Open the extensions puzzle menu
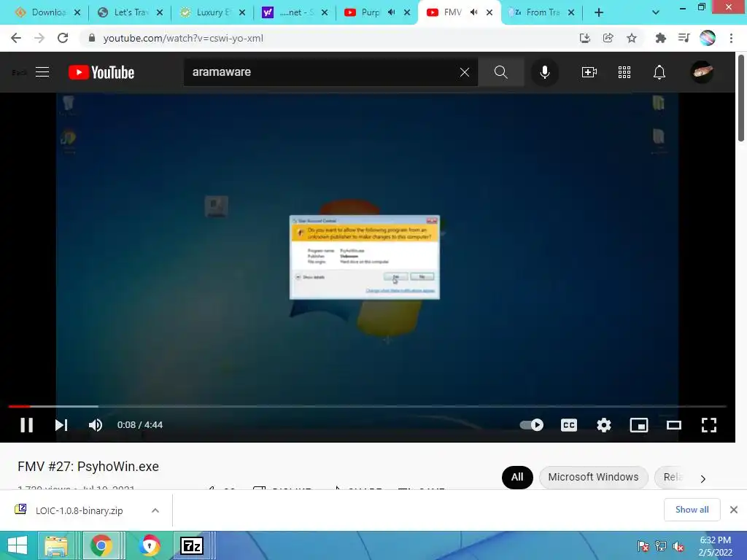Screen dimensions: 747x560 pos(660,38)
